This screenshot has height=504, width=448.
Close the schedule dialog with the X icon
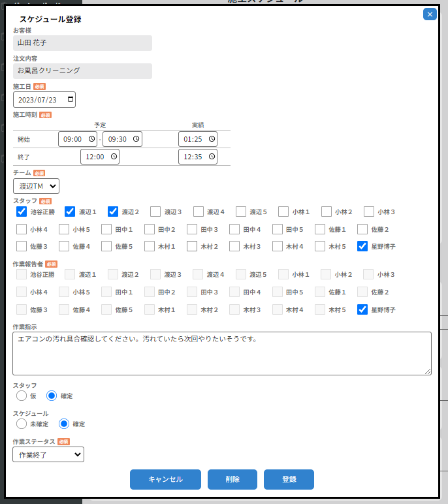coord(430,14)
